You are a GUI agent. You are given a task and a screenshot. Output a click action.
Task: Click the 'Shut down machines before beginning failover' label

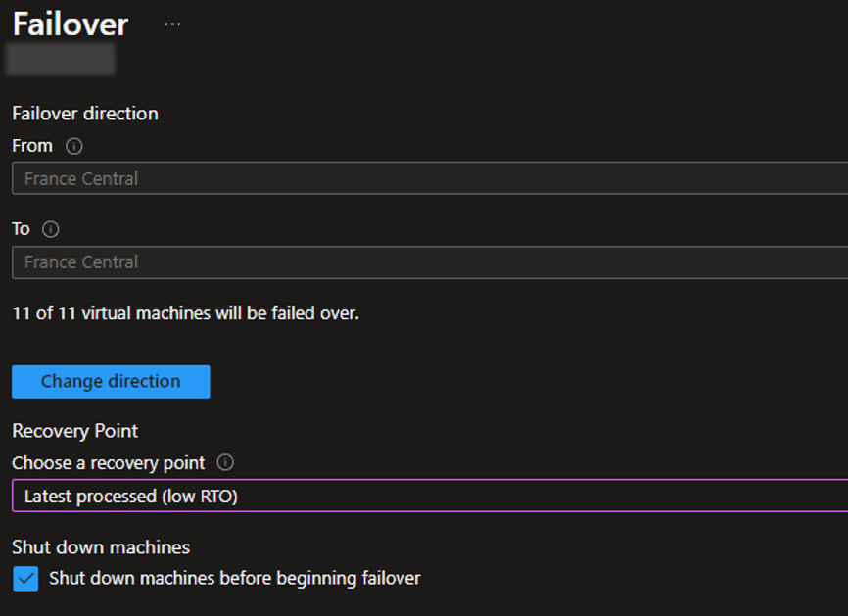235,578
